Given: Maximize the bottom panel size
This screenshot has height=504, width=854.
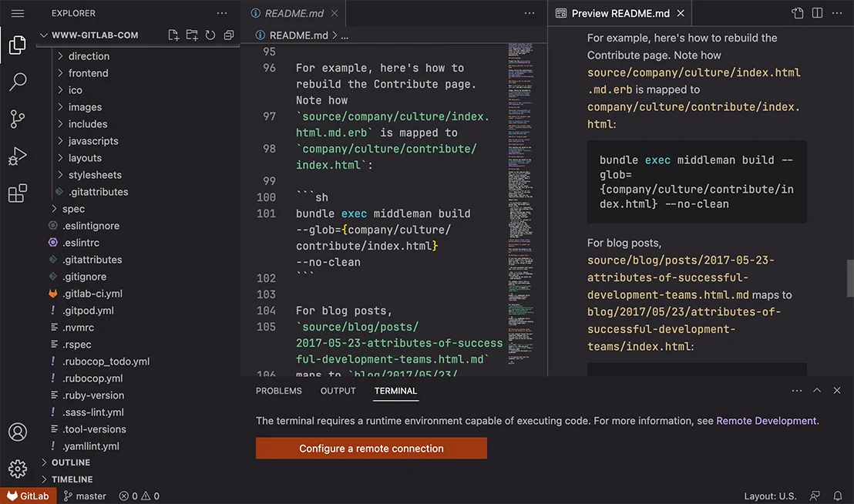Looking at the screenshot, I should (x=817, y=391).
